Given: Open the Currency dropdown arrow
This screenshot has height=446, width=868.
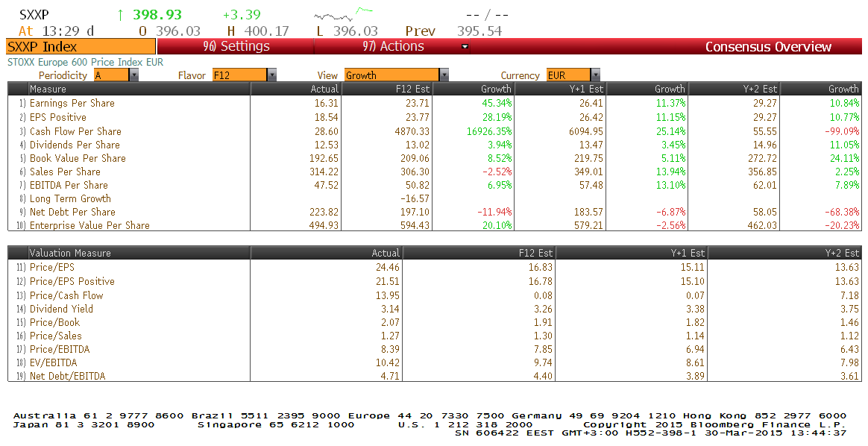Looking at the screenshot, I should click(x=595, y=75).
